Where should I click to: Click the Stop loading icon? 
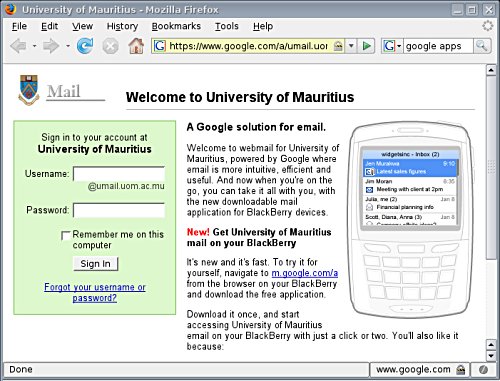[110, 46]
